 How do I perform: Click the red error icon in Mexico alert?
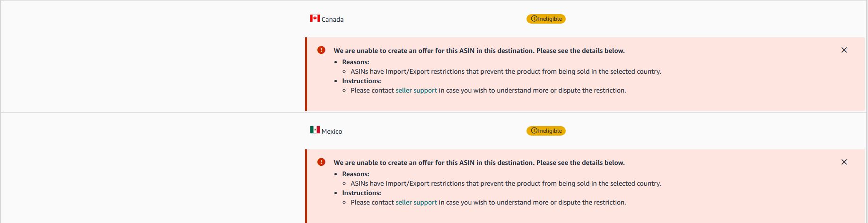click(x=321, y=162)
